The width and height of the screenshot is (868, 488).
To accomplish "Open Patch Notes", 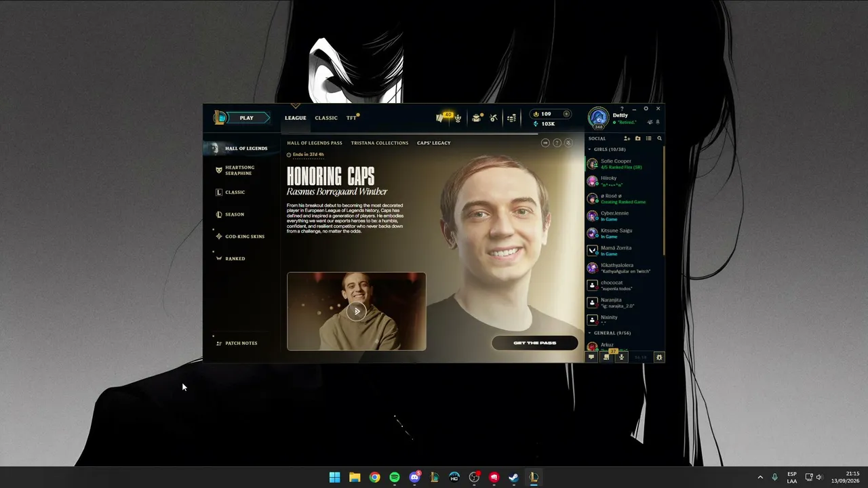I will pyautogui.click(x=237, y=343).
